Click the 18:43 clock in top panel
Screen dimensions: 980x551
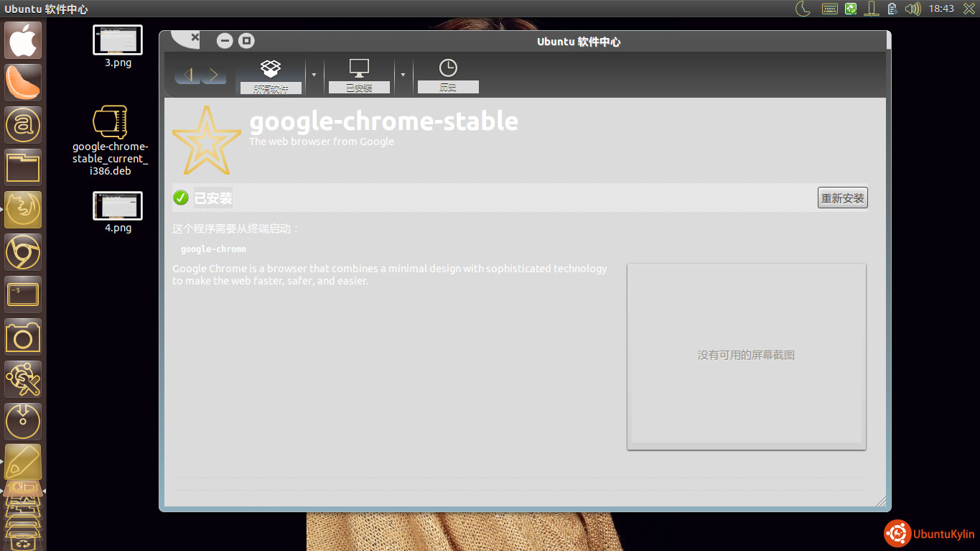pos(941,9)
